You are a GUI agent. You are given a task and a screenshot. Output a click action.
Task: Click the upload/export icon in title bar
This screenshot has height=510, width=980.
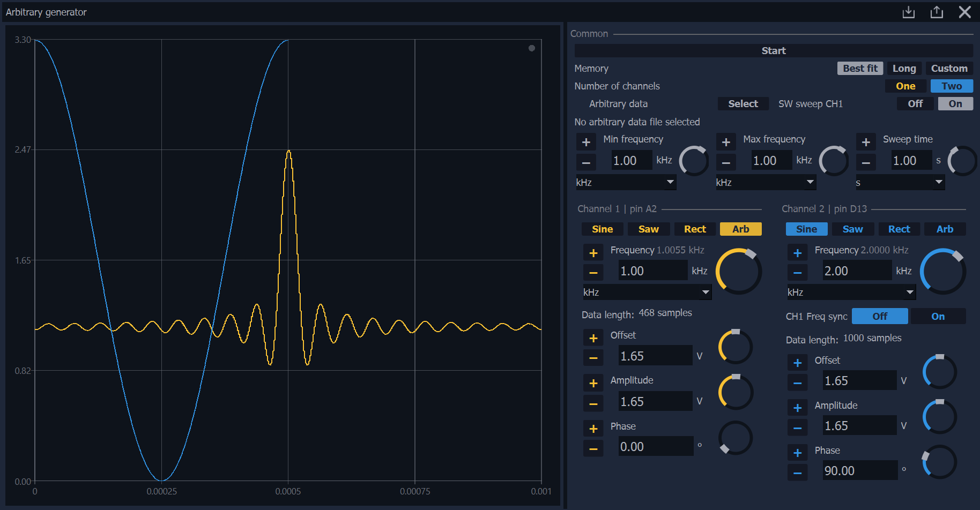(936, 12)
